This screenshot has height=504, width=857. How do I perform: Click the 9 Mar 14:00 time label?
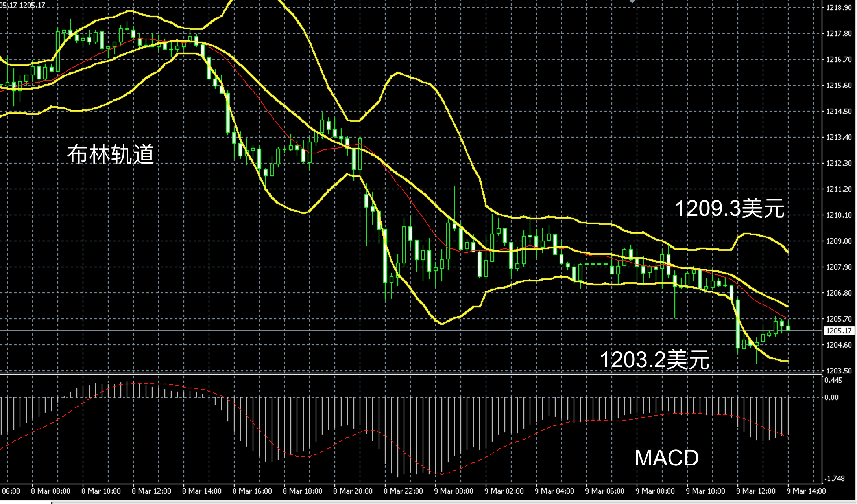pyautogui.click(x=806, y=491)
